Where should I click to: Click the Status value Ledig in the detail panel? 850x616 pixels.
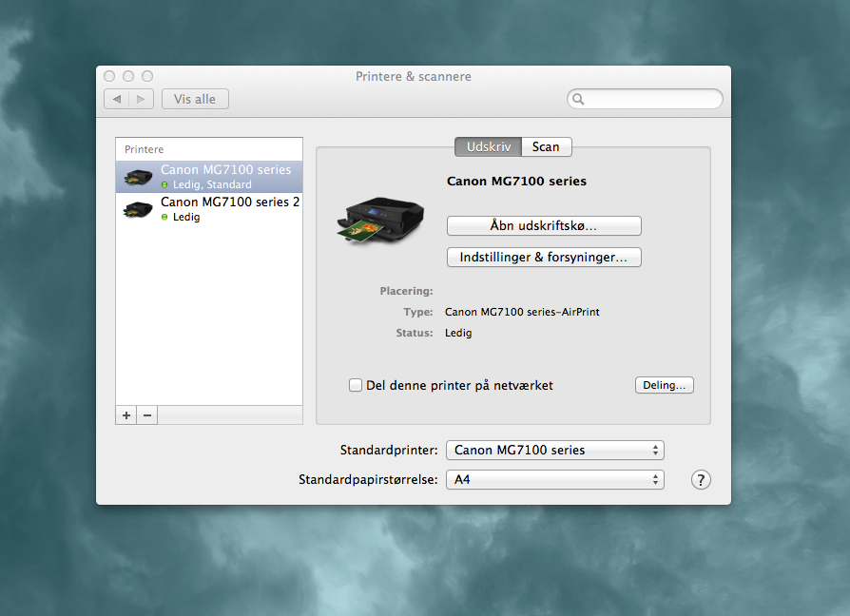point(458,333)
